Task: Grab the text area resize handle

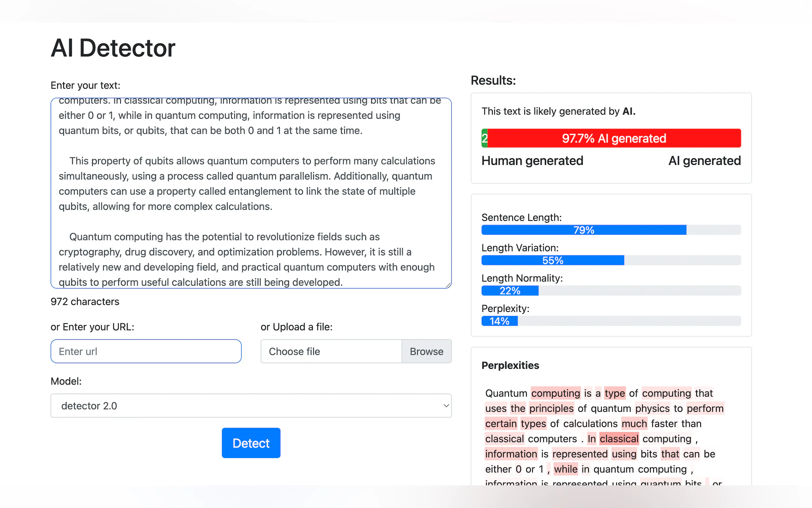Action: (448, 285)
